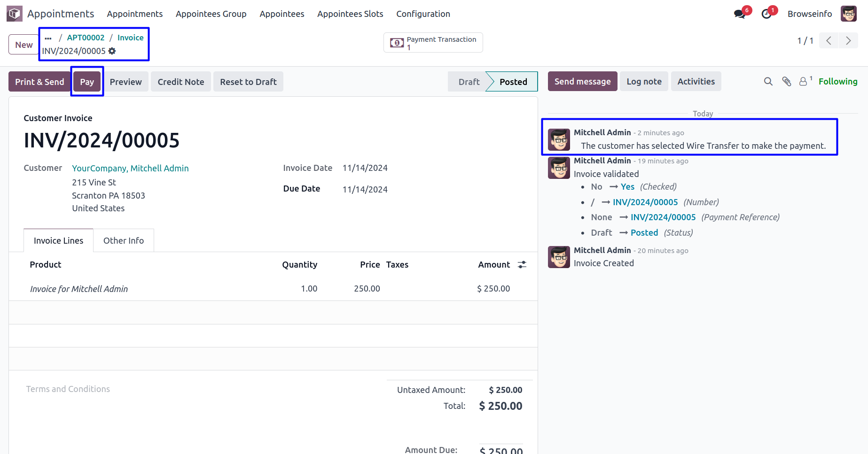The image size is (868, 454).
Task: Open column settings adjust icon
Action: pyautogui.click(x=522, y=265)
